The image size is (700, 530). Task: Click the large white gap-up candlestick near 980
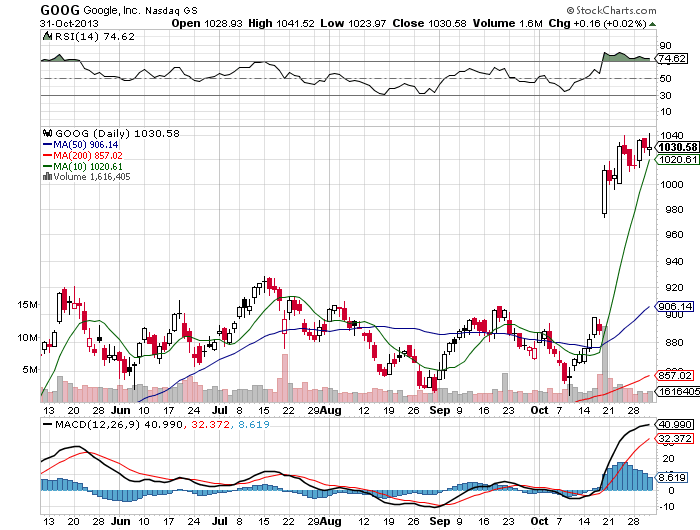[x=605, y=192]
